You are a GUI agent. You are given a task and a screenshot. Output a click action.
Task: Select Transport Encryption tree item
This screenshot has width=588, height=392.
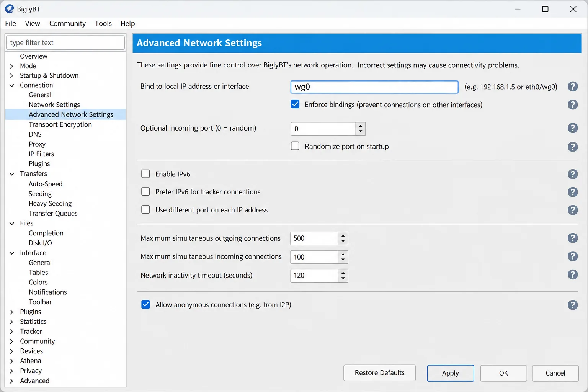60,124
